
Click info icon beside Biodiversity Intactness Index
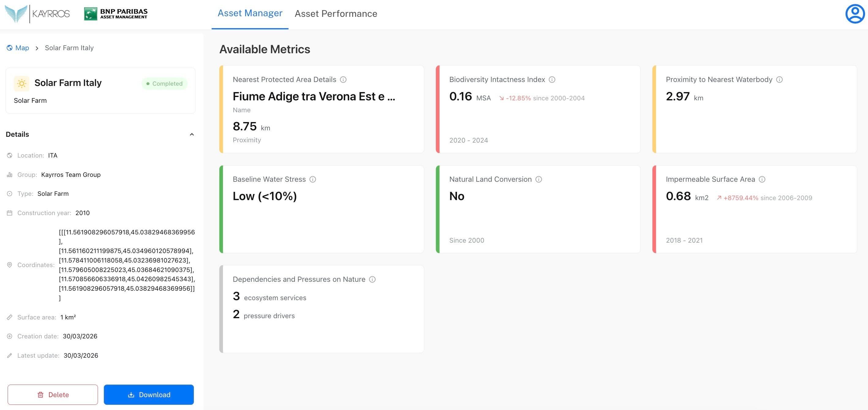pyautogui.click(x=552, y=80)
